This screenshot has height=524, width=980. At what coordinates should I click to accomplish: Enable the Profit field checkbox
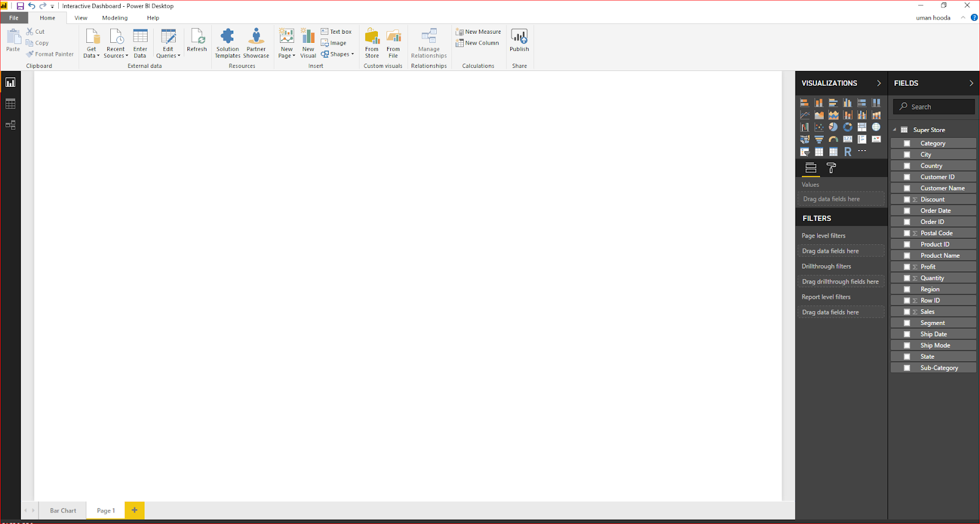click(907, 267)
